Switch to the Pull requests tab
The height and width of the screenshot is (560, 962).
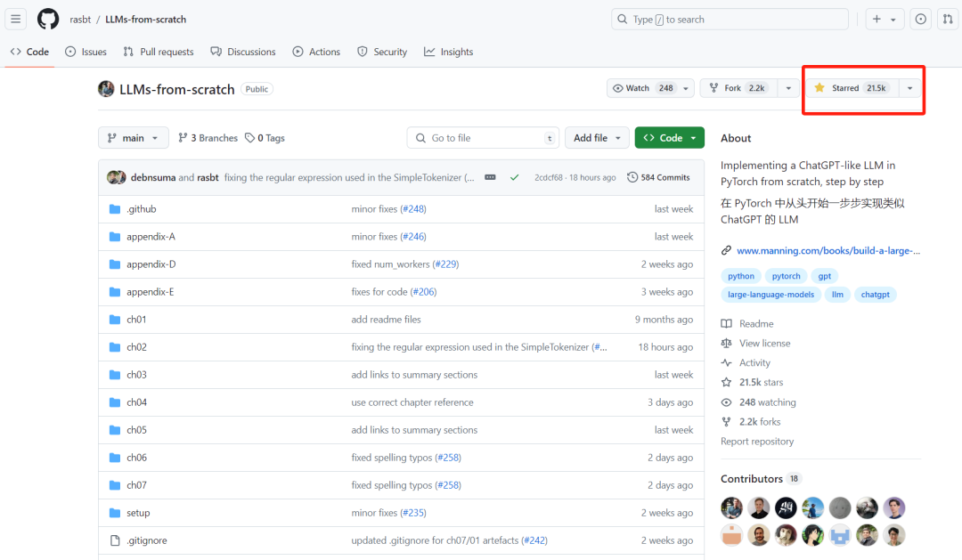tap(159, 53)
